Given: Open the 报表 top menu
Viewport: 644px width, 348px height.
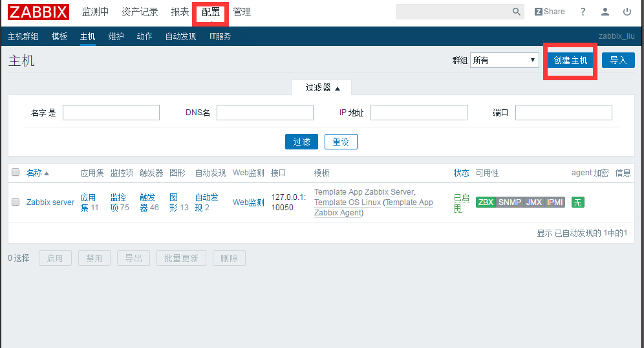Looking at the screenshot, I should click(180, 12).
